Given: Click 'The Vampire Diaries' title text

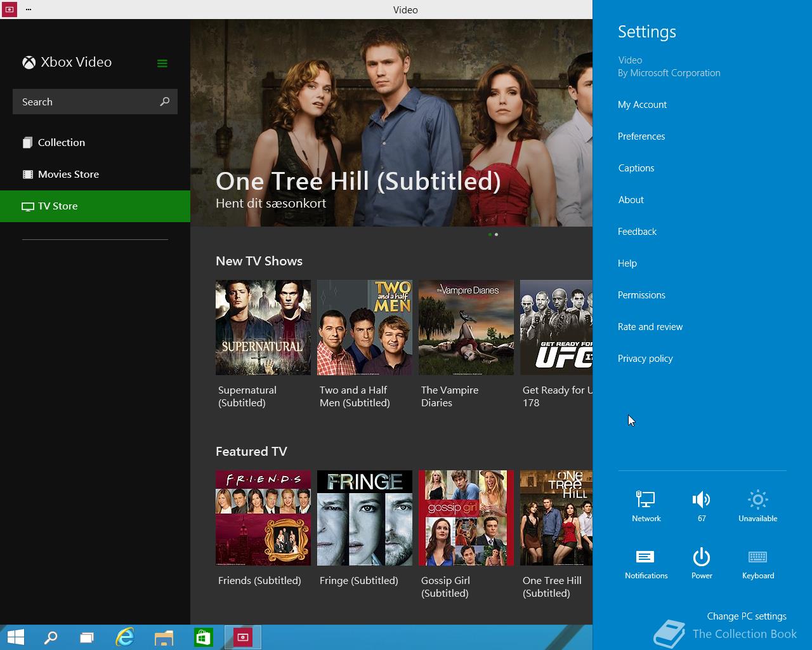Looking at the screenshot, I should click(450, 397).
